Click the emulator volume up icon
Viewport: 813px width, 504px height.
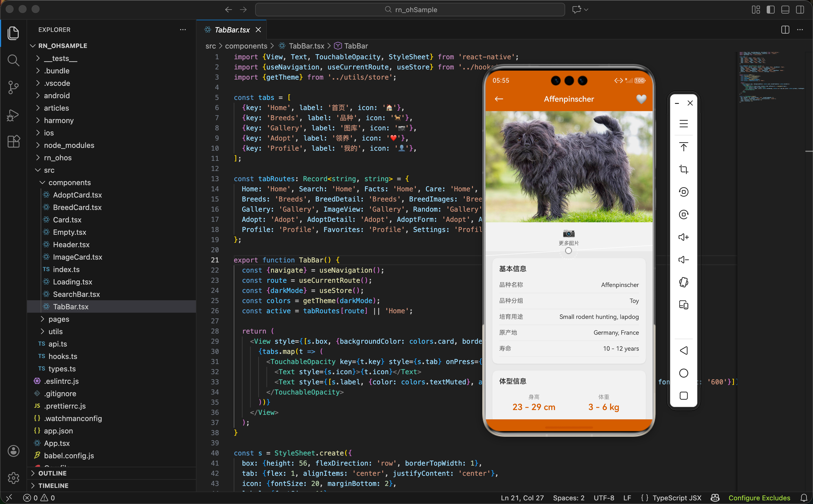coord(683,237)
